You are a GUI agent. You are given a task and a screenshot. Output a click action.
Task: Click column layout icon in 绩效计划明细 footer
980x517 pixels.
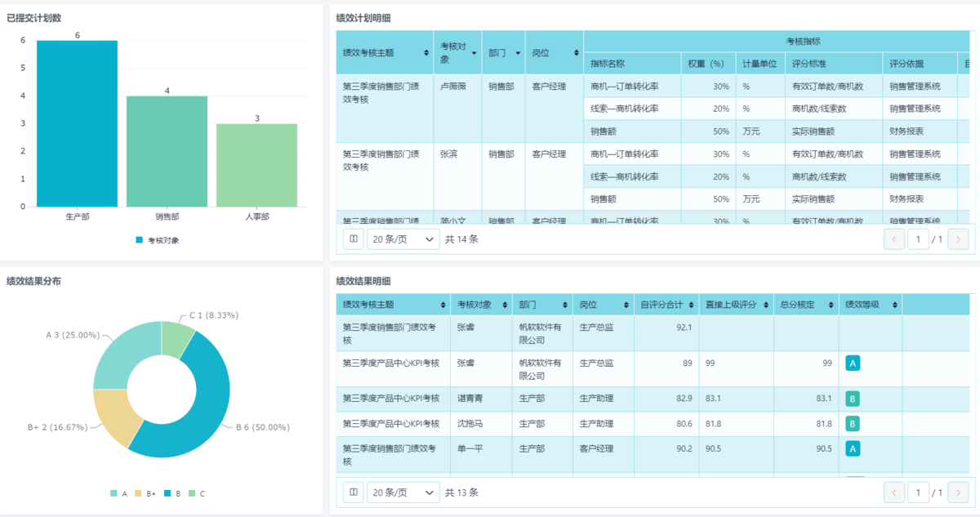(353, 239)
